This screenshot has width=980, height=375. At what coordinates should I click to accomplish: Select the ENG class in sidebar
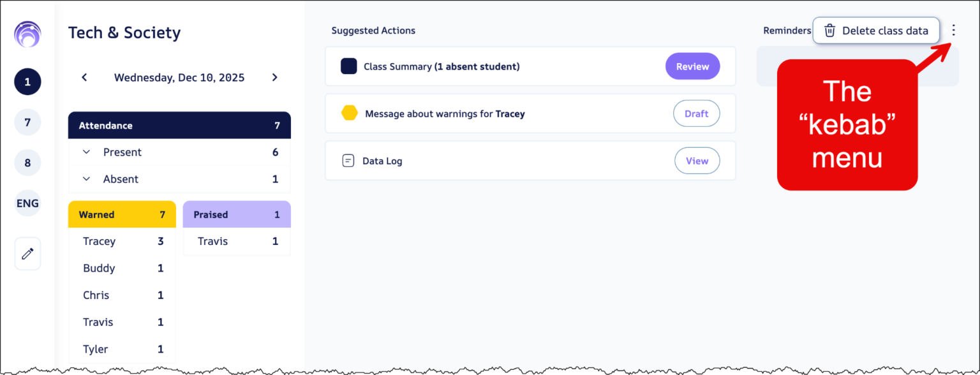pos(27,203)
